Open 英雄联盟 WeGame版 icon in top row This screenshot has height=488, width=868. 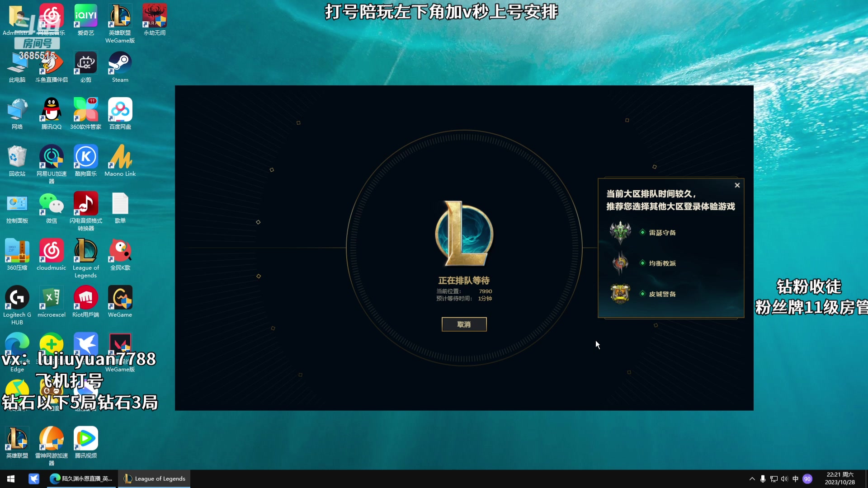(x=120, y=24)
